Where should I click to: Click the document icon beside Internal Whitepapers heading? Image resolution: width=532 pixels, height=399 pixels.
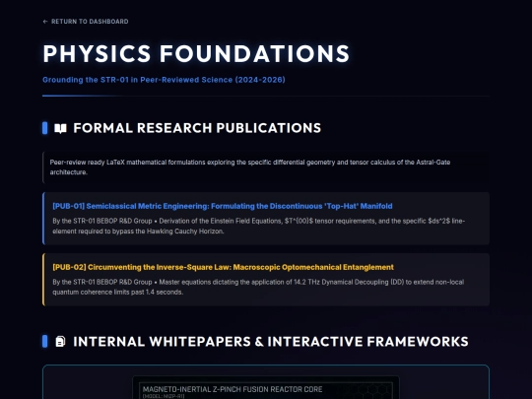click(60, 341)
